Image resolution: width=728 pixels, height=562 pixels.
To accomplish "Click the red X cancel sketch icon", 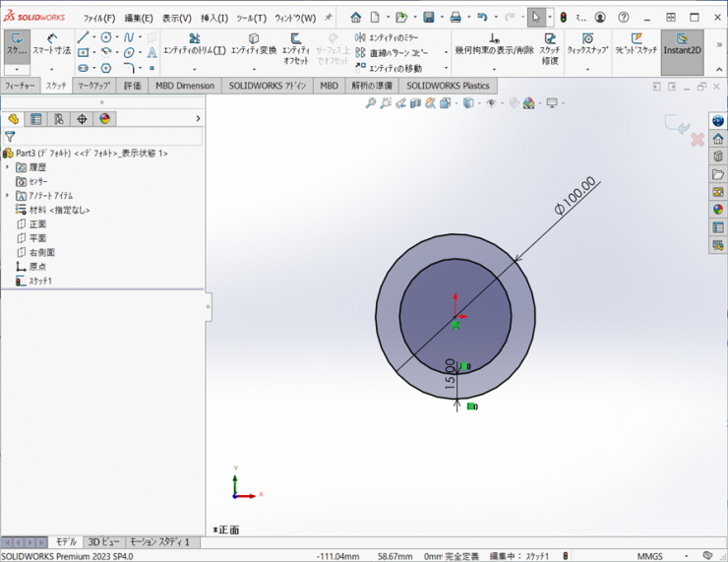I will 697,140.
